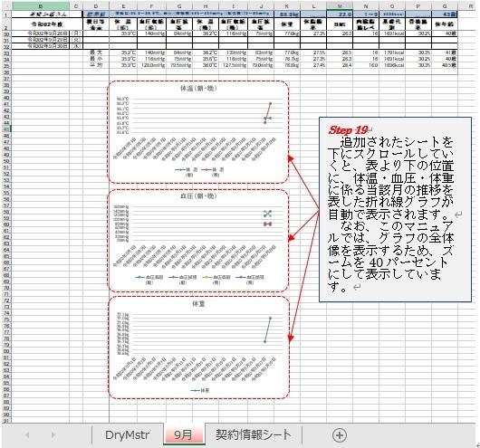Click the previous sheet tab scroll arrow
The image size is (480, 448).
pos(27,434)
